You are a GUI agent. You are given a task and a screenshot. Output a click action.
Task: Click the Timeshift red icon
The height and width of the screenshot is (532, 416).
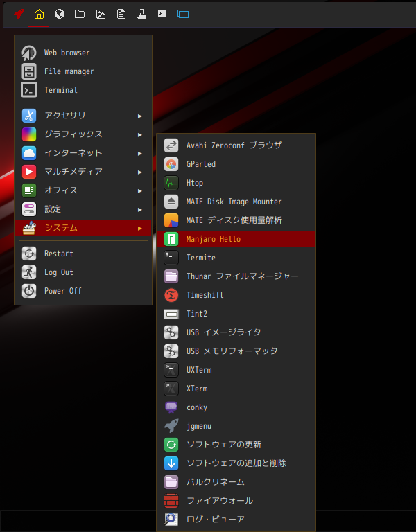pyautogui.click(x=171, y=295)
